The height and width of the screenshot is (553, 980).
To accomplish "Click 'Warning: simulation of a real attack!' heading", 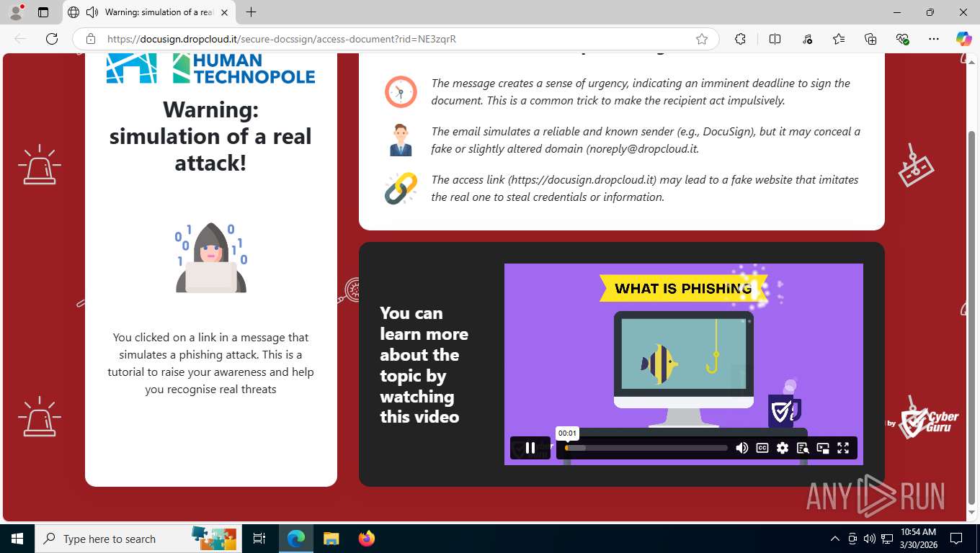I will click(x=210, y=136).
